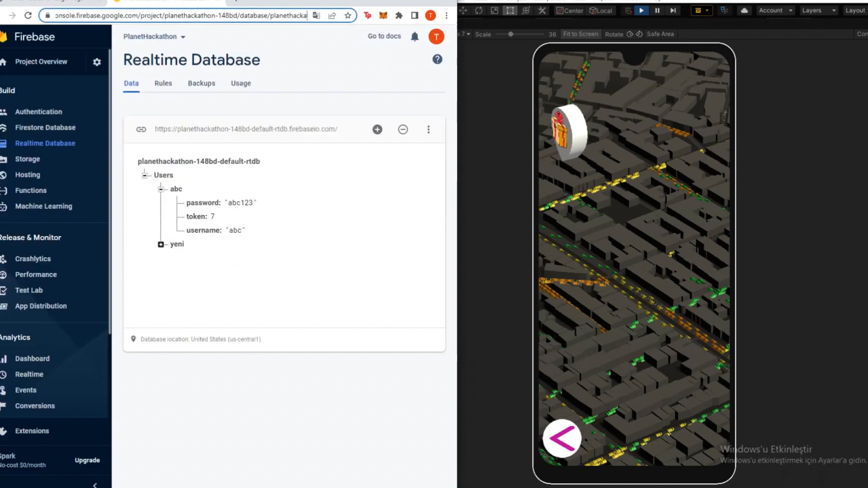Open Unity Layers dropdown
Screen dimensions: 868x488
coord(819,10)
